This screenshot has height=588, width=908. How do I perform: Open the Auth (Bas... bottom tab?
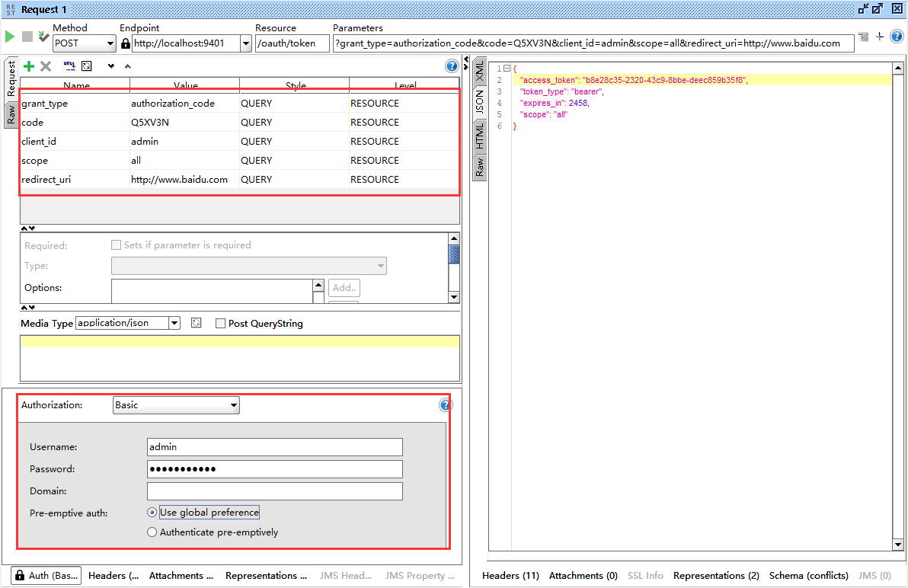point(46,576)
